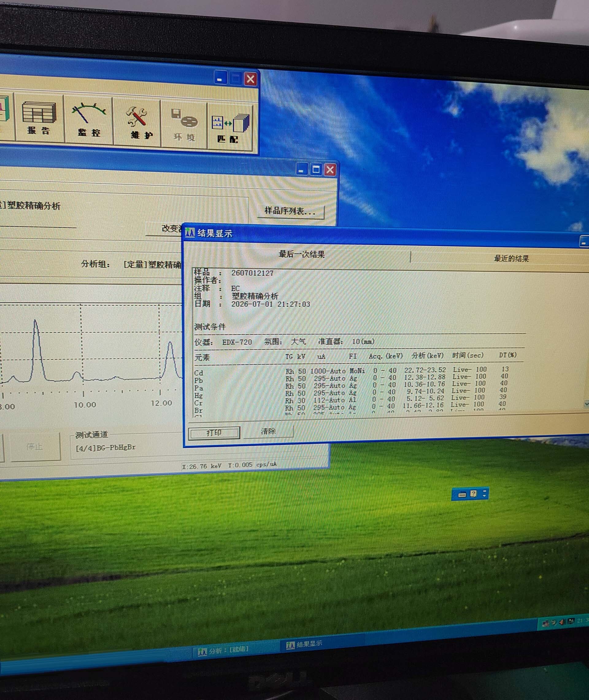Screen dimensions: 589x700
Task: Click the test channel text [4/4]BG-PbHgBr
Action: click(106, 447)
